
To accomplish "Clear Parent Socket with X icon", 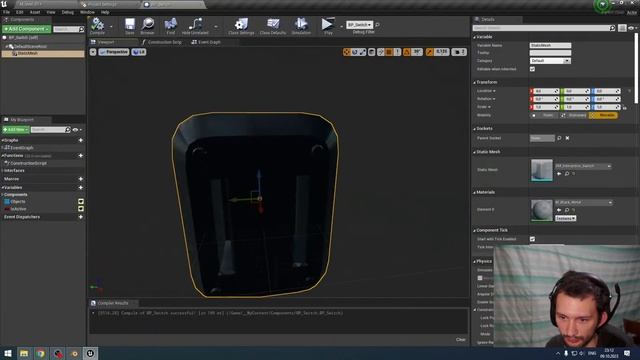I will click(x=567, y=138).
